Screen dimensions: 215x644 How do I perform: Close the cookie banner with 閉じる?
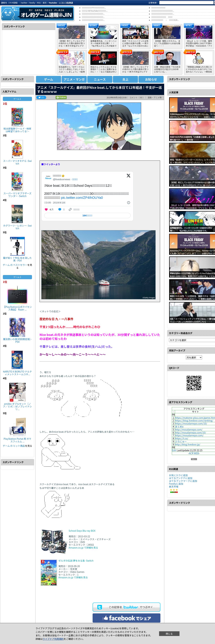coord(169,633)
